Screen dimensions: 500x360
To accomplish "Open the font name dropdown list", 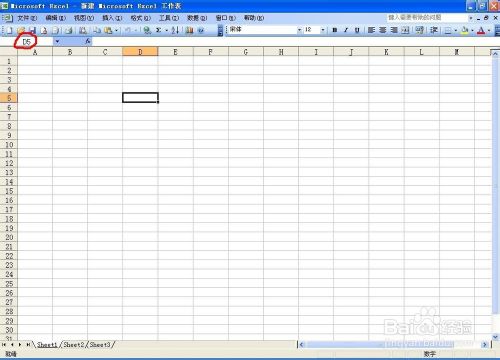I will (299, 30).
